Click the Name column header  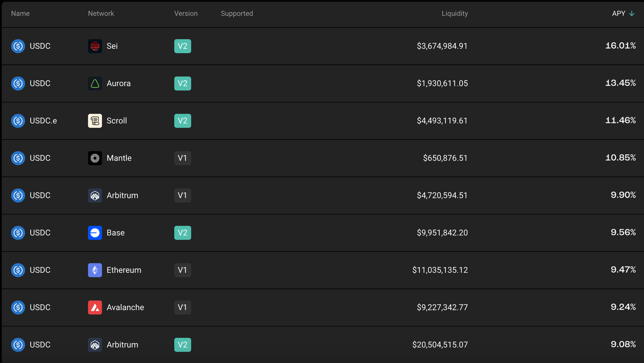pyautogui.click(x=21, y=14)
